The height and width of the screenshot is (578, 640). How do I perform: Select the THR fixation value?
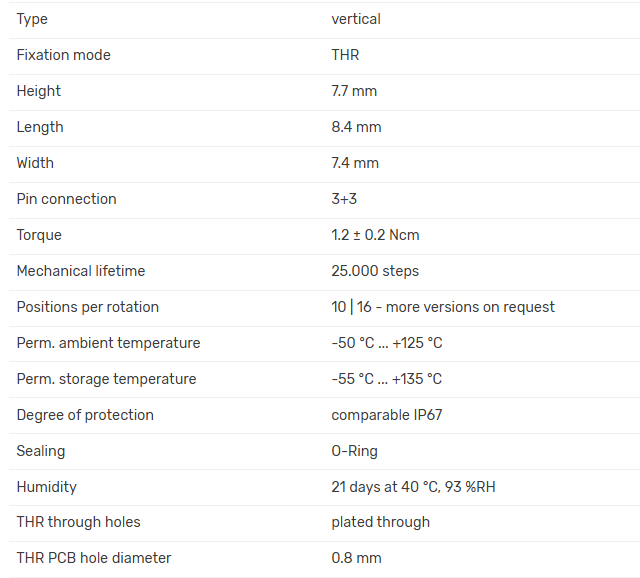point(345,55)
